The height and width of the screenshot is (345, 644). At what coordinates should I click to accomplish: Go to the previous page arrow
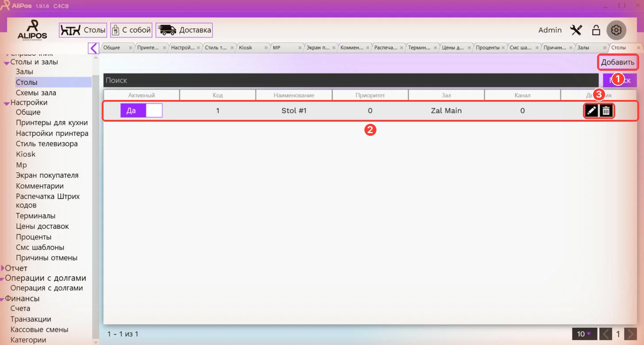(606, 334)
